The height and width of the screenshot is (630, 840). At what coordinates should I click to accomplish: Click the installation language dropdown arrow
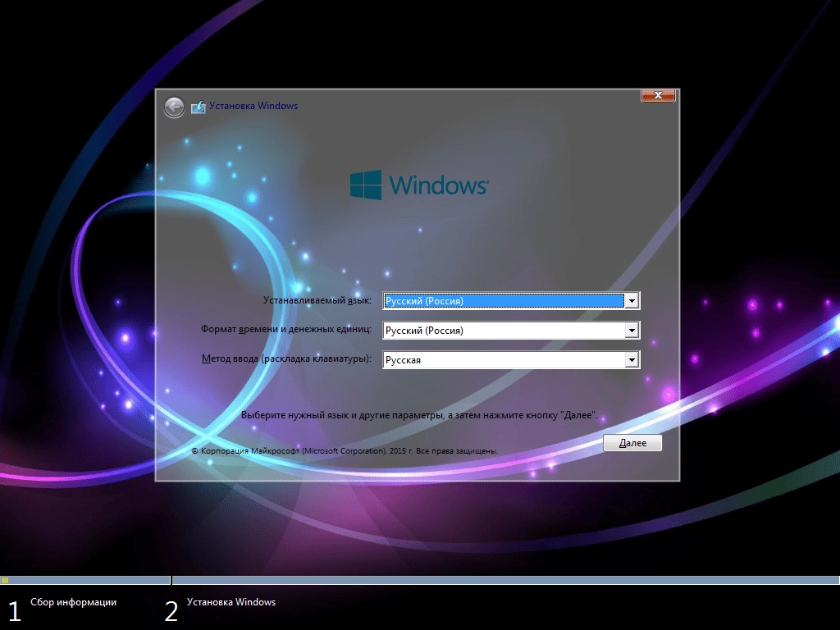[x=632, y=300]
